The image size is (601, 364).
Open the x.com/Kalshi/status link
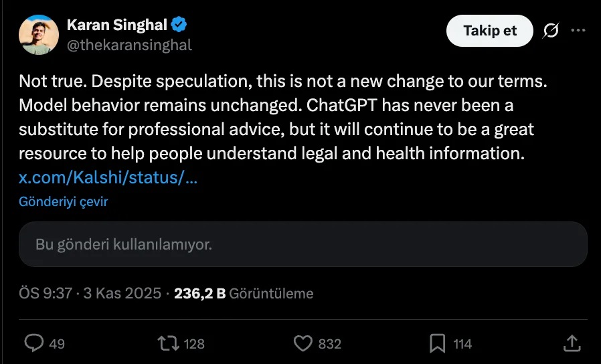tap(108, 179)
